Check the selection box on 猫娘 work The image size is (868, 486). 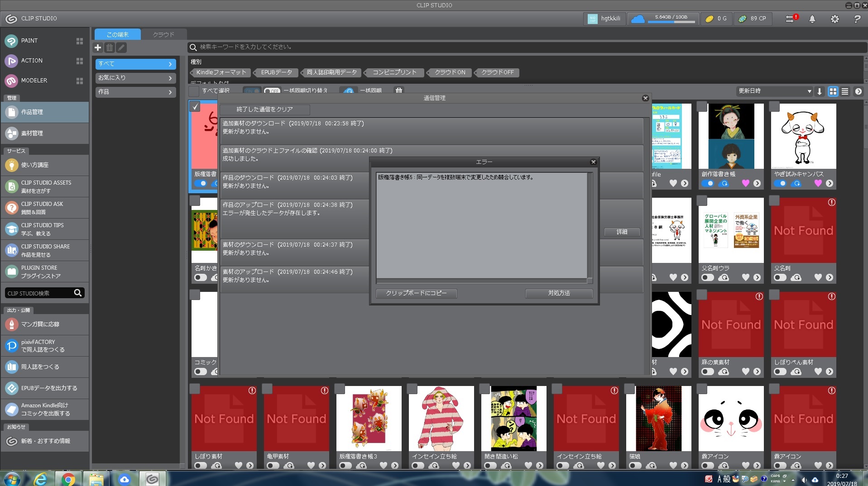point(629,389)
